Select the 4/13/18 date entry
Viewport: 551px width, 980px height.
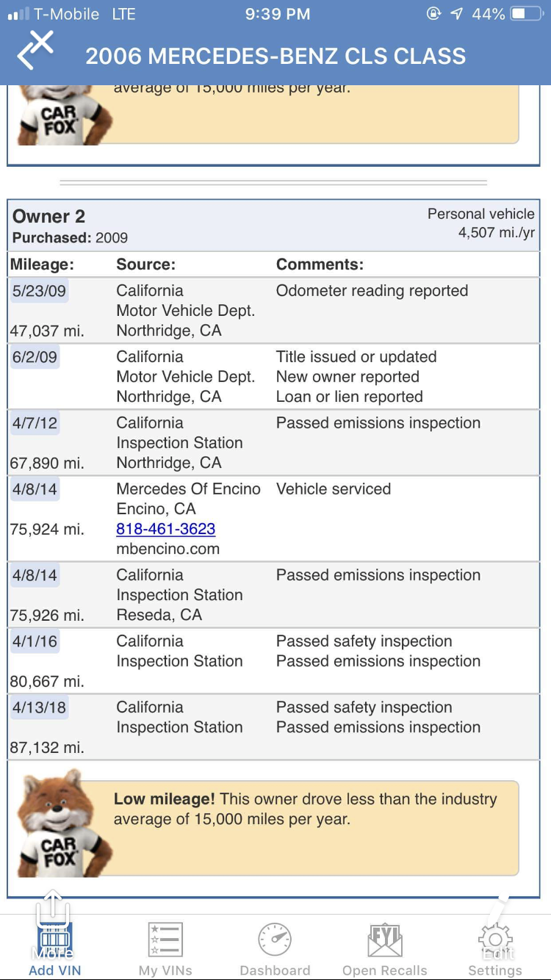[x=39, y=707]
